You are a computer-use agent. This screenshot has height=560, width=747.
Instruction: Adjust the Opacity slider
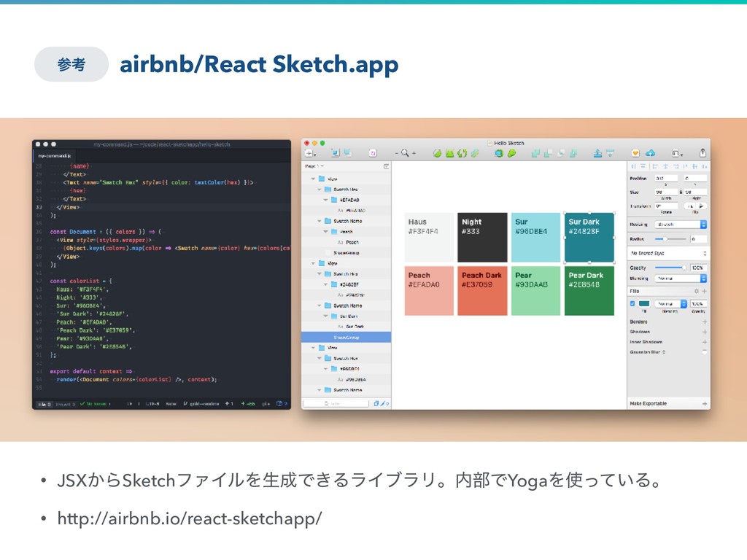[671, 268]
